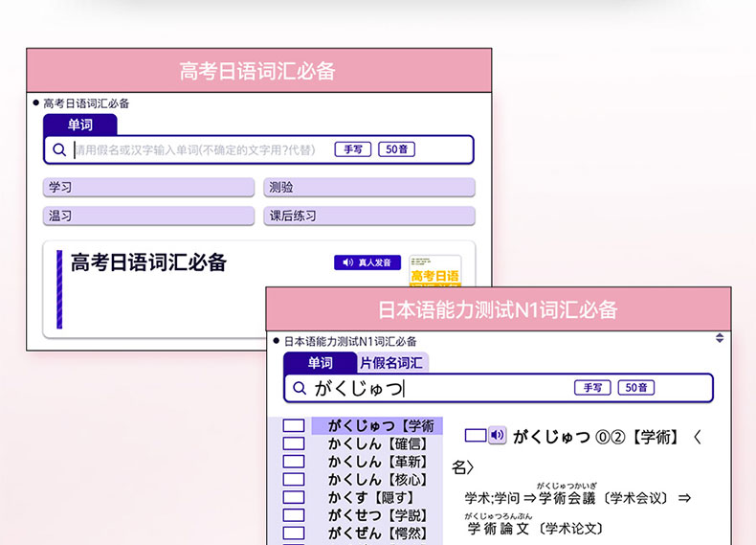
Task: Open 50音 kana chart in 高考 search bar
Action: [396, 149]
